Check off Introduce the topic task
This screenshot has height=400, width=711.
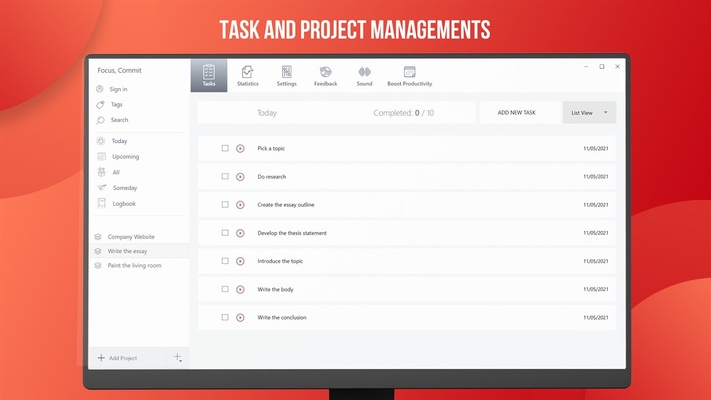click(225, 261)
